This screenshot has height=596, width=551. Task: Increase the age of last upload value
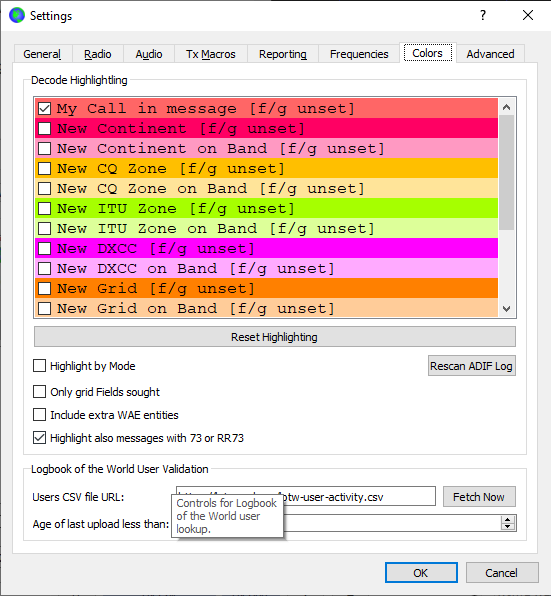pos(508,520)
